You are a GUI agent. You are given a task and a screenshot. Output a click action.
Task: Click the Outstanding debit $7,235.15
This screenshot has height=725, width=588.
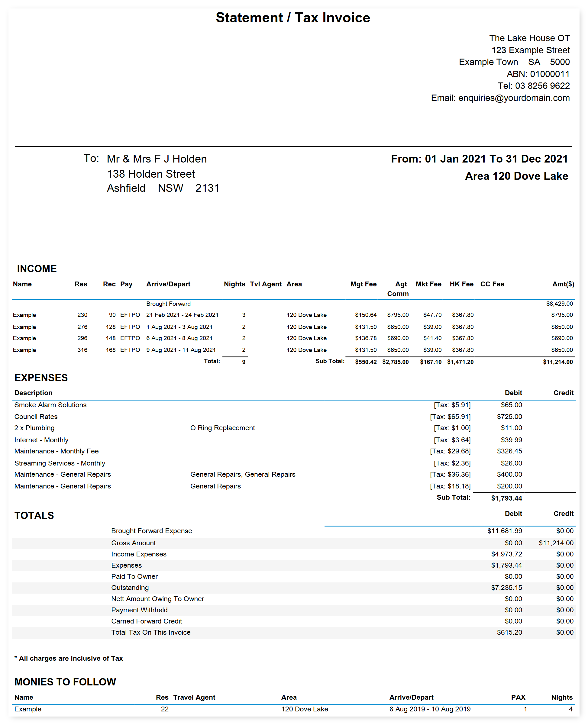(x=506, y=588)
